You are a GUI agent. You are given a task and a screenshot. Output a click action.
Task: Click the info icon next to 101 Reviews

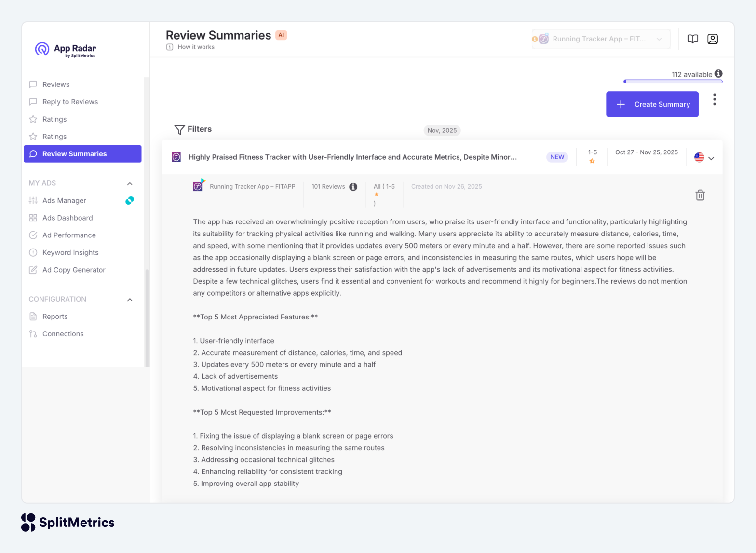click(x=353, y=187)
